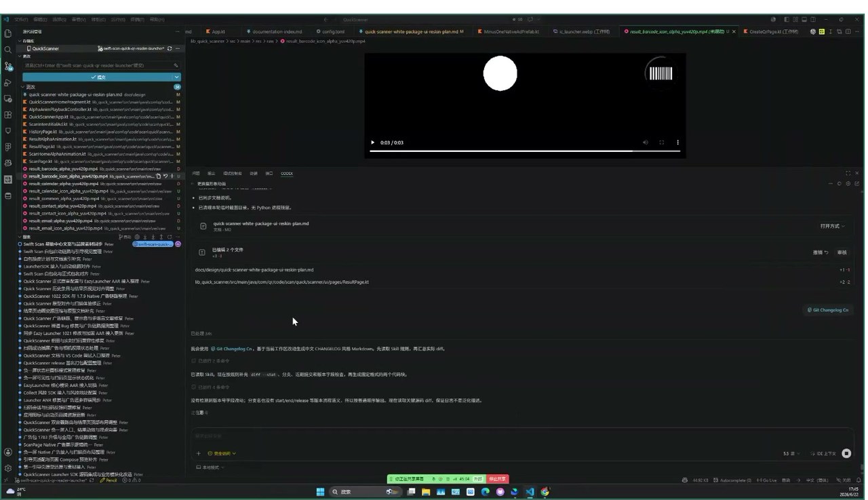This screenshot has height=500, width=868.
Task: Maximize the bottom panel size
Action: pos(848,174)
